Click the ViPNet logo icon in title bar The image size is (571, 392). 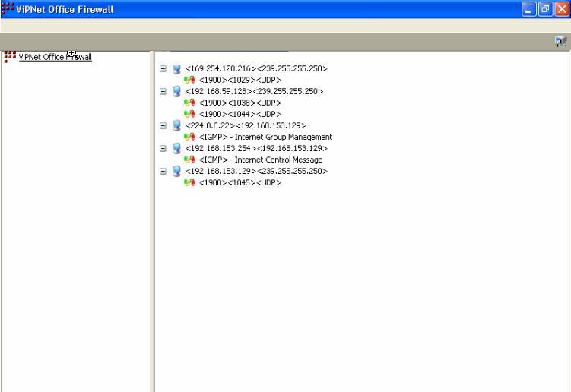8,8
